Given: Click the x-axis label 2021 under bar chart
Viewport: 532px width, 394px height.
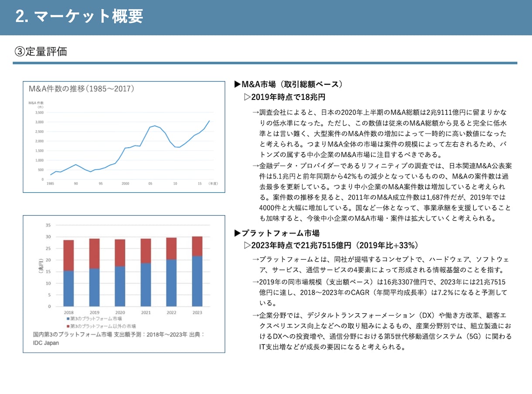Looking at the screenshot, I should 146,312.
